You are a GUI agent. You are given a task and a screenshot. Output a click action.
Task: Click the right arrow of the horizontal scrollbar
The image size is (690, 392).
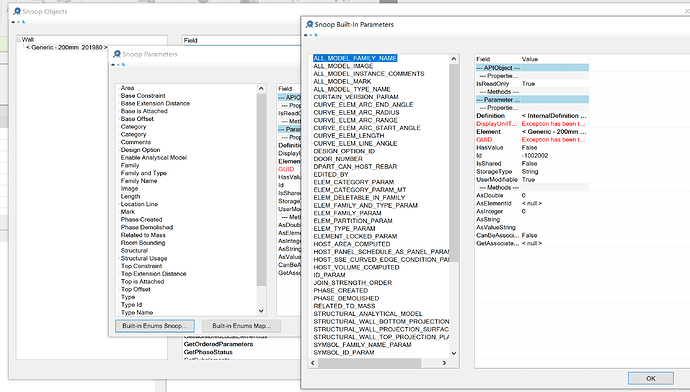tap(444, 363)
